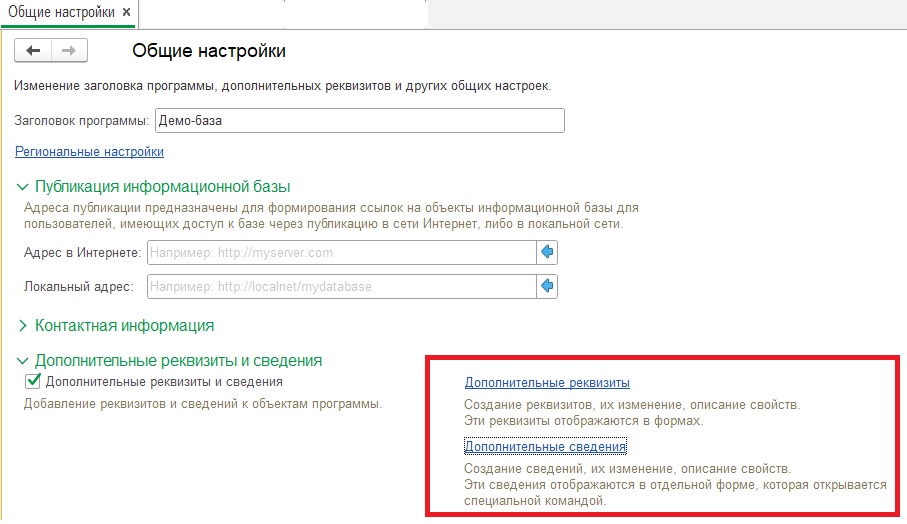Open Региональные настройки link
This screenshot has width=907, height=524.
[89, 152]
